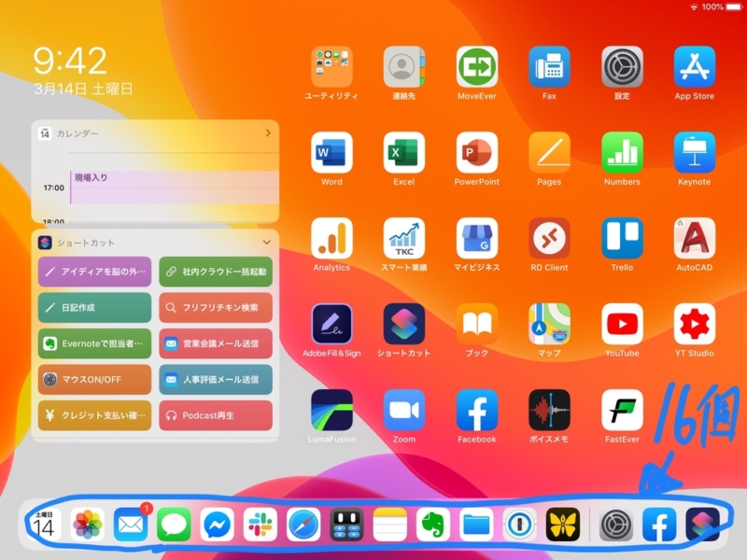Open Notes from the dock

click(390, 525)
